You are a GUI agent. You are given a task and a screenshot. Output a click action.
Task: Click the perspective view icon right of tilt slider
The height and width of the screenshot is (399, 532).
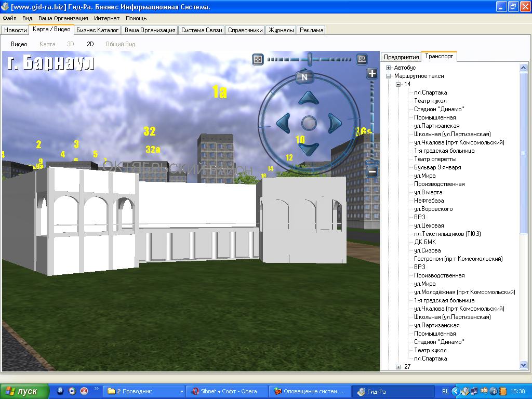point(362,59)
